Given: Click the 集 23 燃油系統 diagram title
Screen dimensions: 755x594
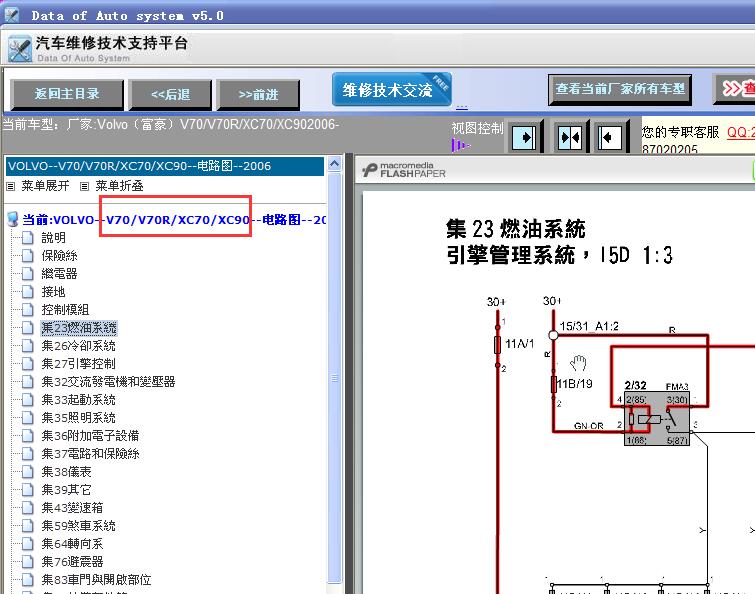Looking at the screenshot, I should [515, 229].
